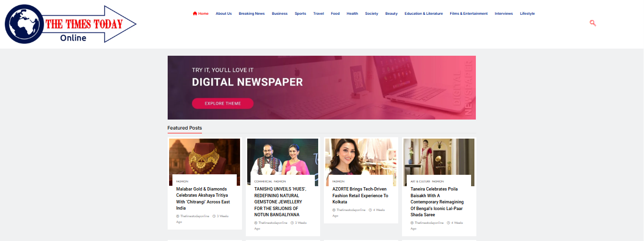Click the 3 Weeks Ago date on Tanishq card
The height and width of the screenshot is (241, 644).
(280, 226)
